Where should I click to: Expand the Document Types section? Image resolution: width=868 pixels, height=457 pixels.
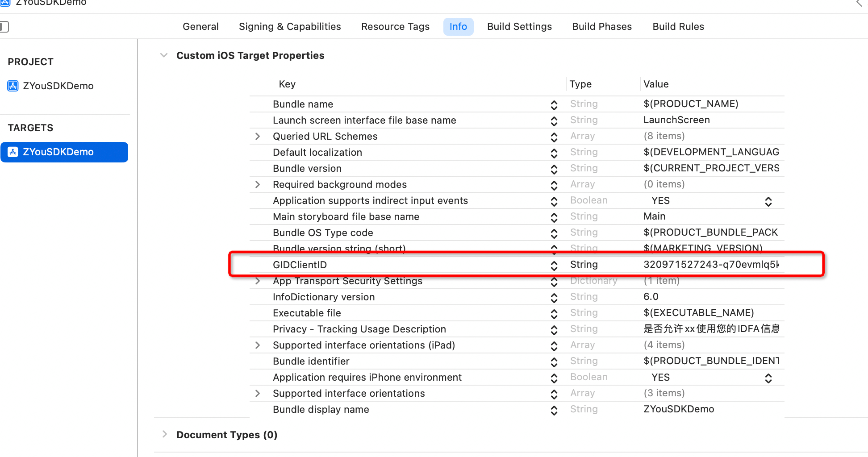click(x=165, y=434)
